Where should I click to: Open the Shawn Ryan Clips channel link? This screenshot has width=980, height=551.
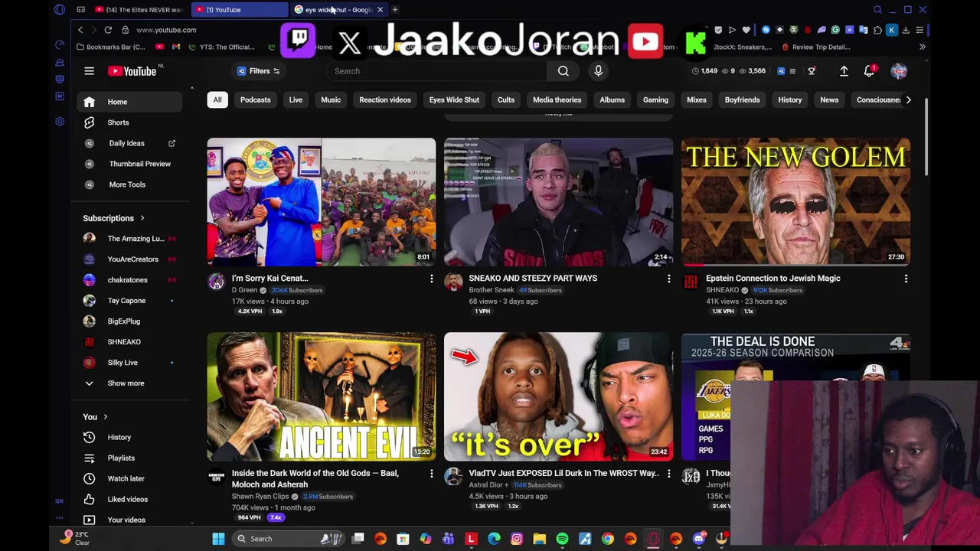260,496
